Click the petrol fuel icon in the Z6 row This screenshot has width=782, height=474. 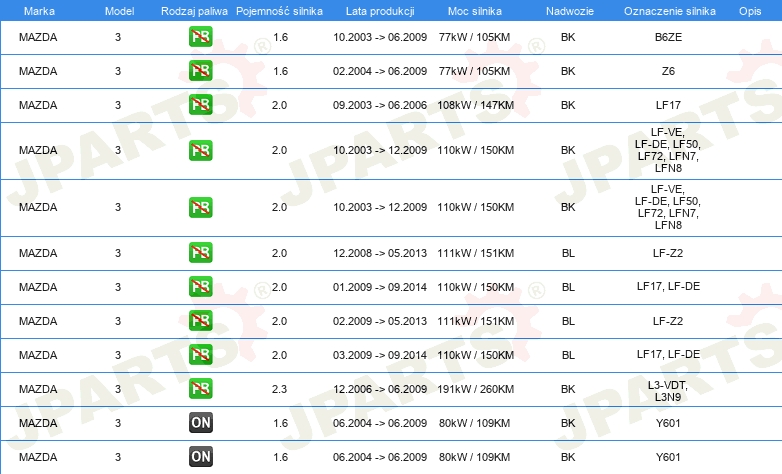coord(200,71)
